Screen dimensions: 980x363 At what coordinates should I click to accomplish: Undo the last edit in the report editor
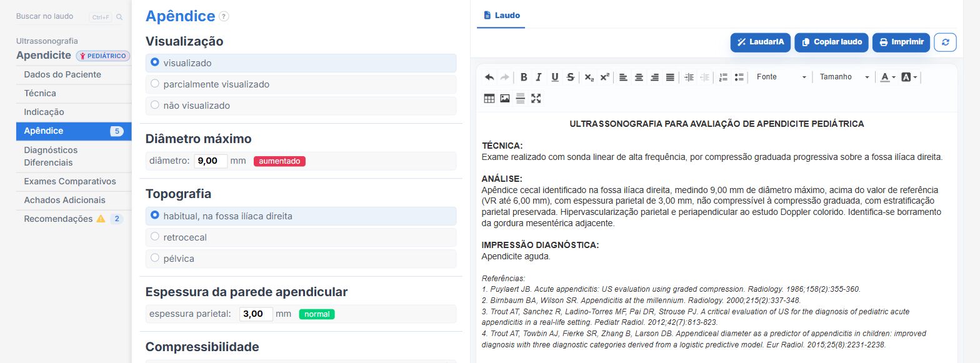click(489, 77)
